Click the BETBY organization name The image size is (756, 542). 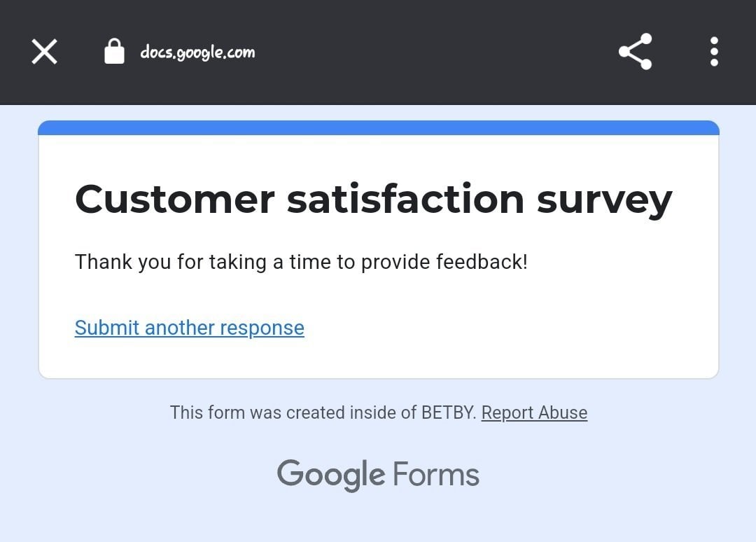pyautogui.click(x=449, y=412)
